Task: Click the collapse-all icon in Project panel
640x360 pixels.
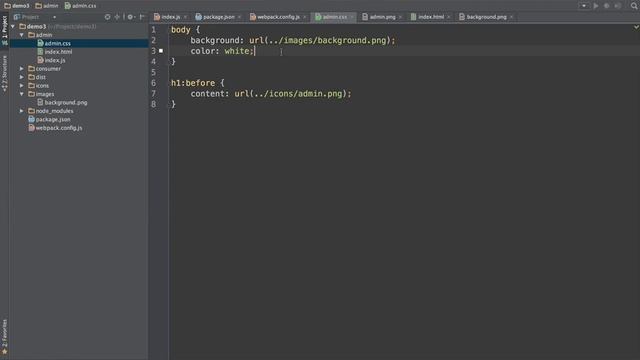Action: click(x=117, y=17)
